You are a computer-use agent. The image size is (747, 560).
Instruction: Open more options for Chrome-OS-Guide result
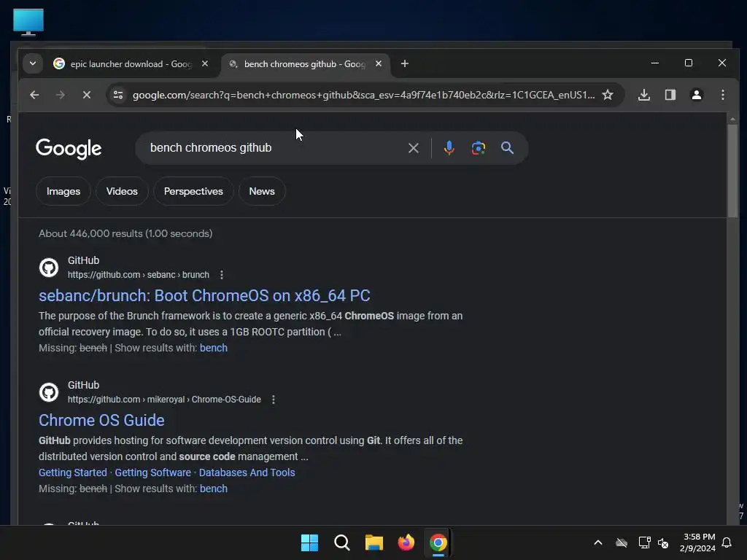click(274, 400)
